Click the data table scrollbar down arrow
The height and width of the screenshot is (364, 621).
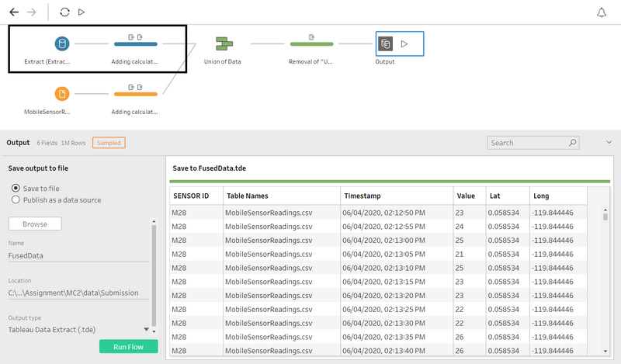(x=605, y=351)
